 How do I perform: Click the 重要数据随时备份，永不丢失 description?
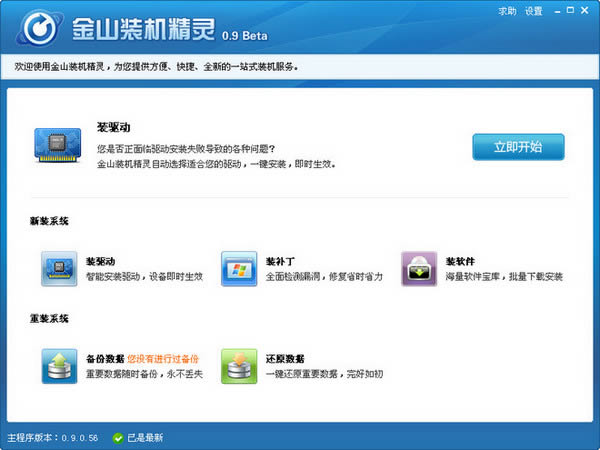pos(144,374)
